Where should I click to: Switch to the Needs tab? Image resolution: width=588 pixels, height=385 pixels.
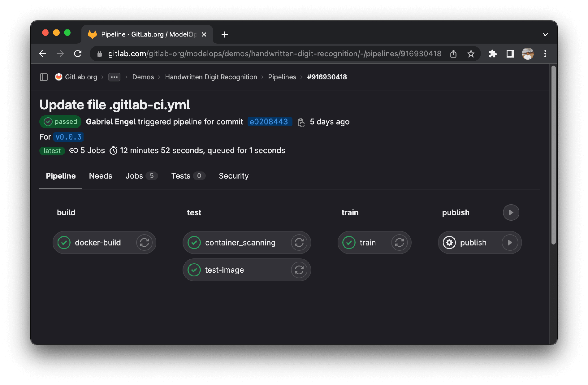101,176
